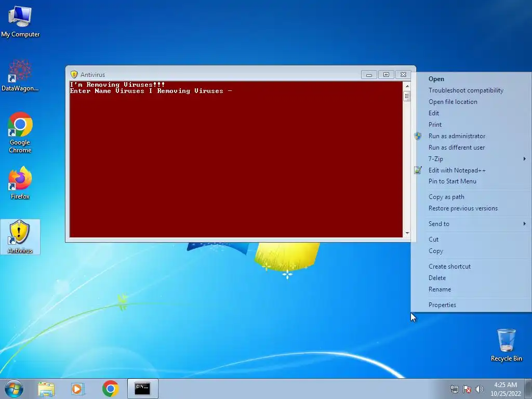Click the Antivirus console scrollbar thumb
Viewport: 532px width, 399px height.
tap(407, 96)
